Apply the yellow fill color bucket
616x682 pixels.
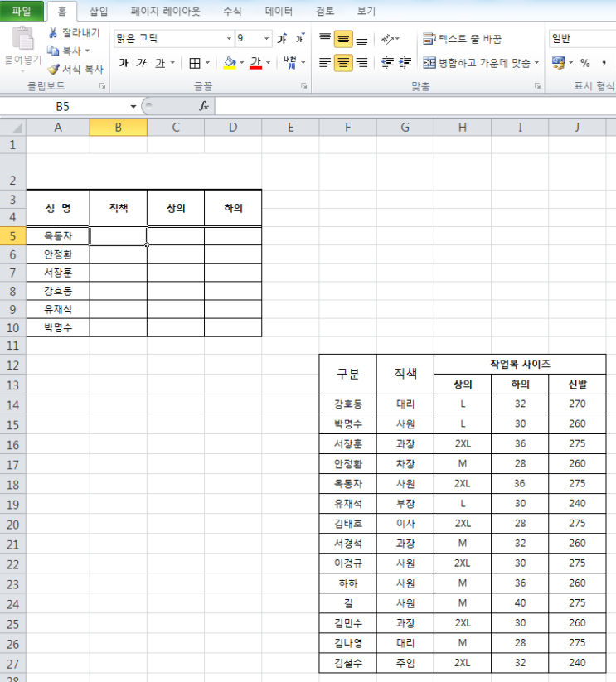[230, 63]
